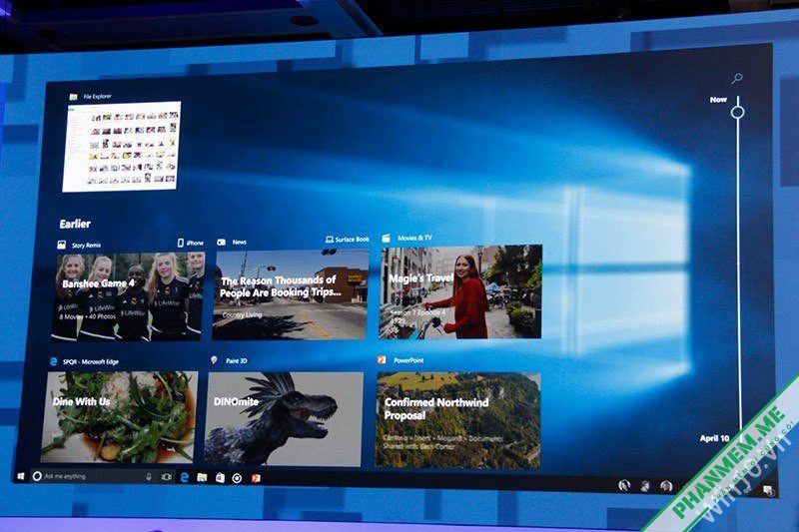Click the rightmost pinned People contact
This screenshot has height=532, width=799.
coord(666,487)
